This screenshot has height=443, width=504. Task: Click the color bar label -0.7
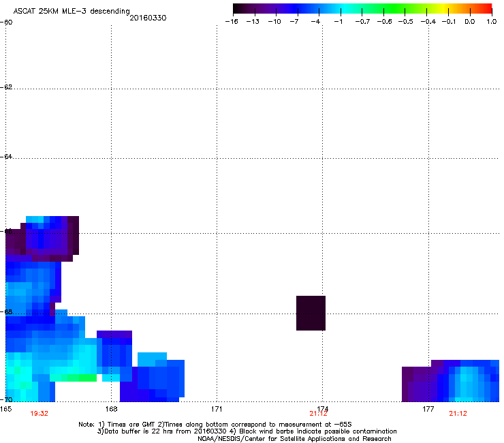point(362,22)
